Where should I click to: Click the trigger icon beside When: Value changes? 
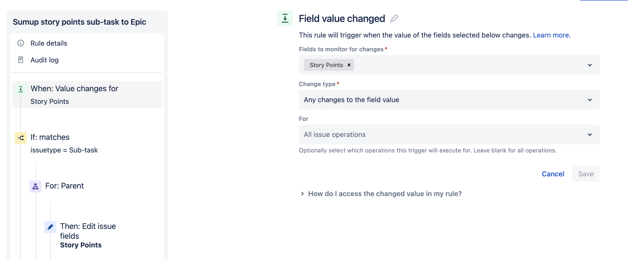tap(21, 89)
